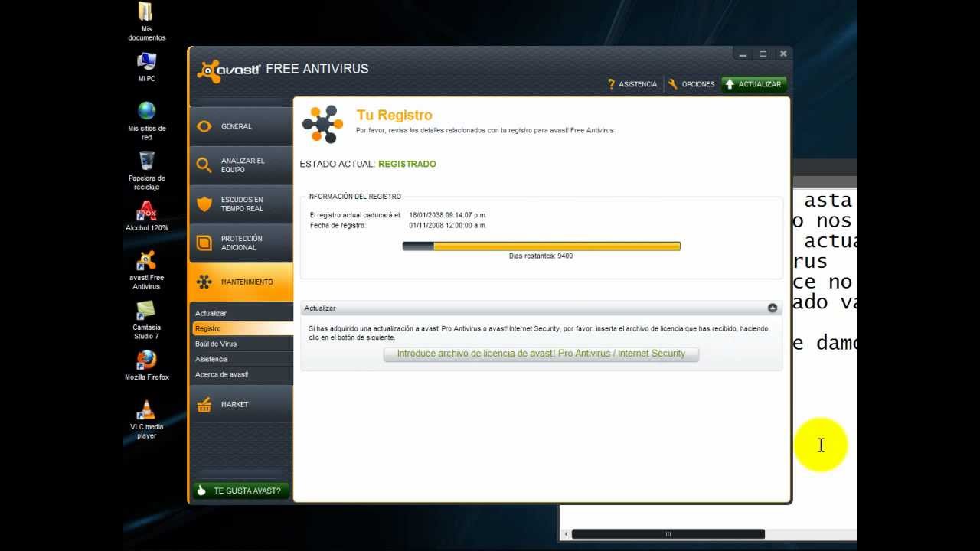Click the green upgrade arrow icon
Viewport: 980px width, 551px height.
[730, 84]
